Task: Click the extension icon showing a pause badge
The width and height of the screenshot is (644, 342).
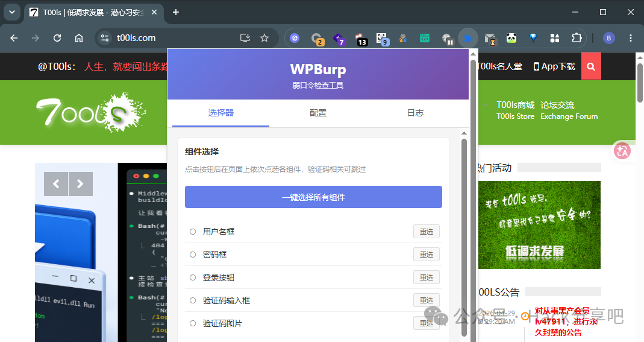Action: (x=447, y=39)
